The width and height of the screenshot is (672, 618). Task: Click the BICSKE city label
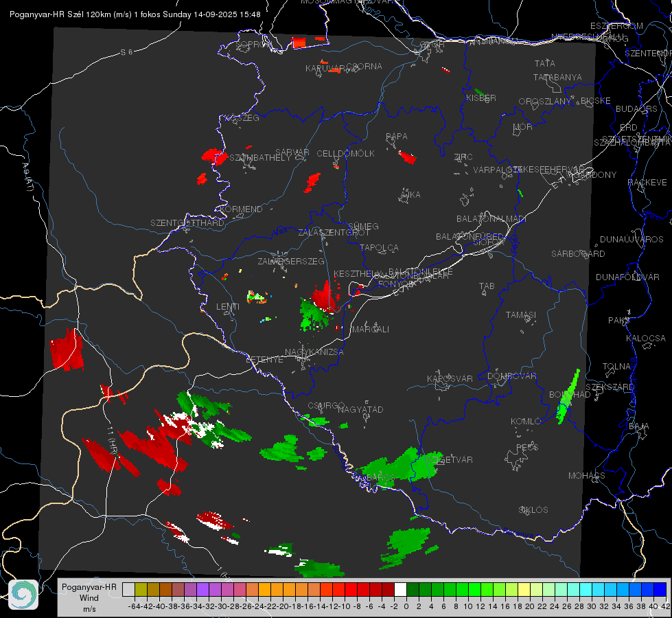595,100
